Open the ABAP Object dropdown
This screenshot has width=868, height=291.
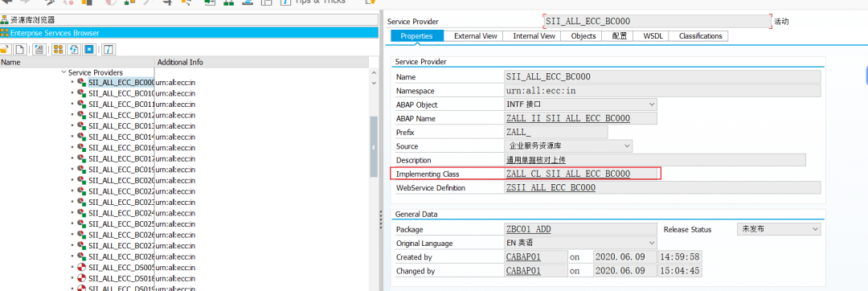click(651, 105)
